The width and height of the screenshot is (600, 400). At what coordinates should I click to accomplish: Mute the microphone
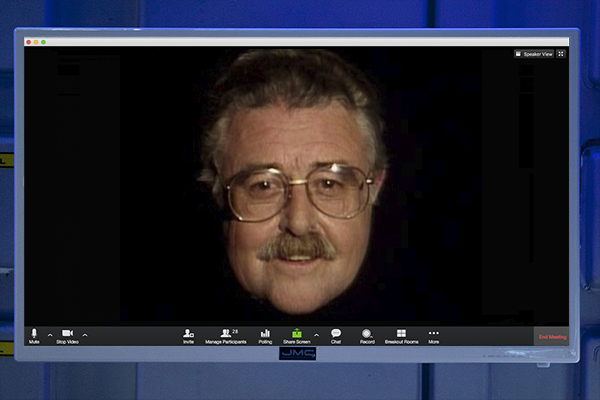click(34, 335)
